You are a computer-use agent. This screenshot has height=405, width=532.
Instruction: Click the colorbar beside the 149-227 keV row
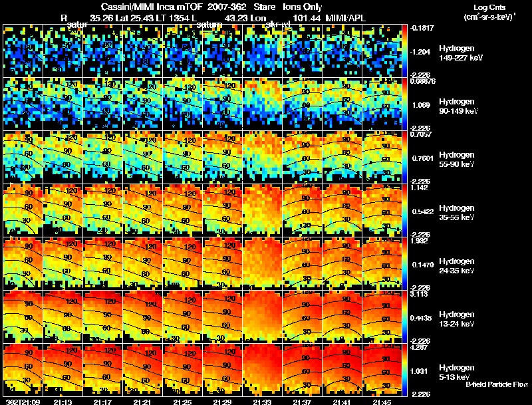pos(404,51)
